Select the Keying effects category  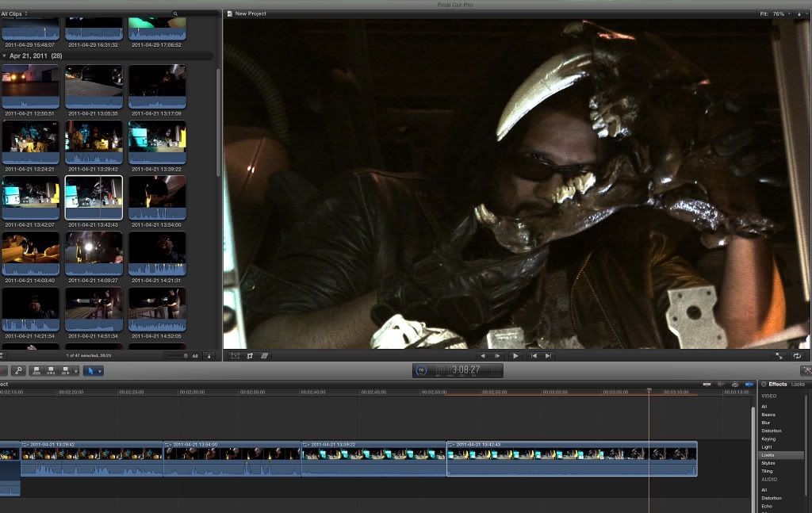[x=768, y=439]
